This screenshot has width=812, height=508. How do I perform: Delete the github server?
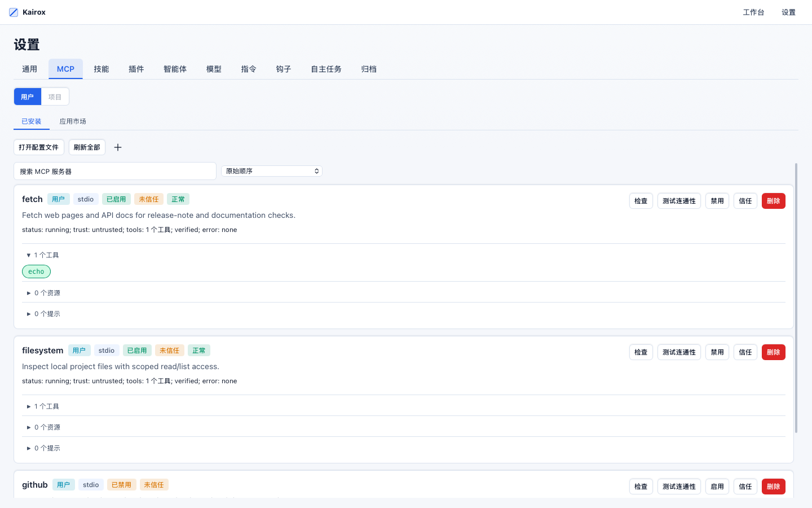coord(774,487)
